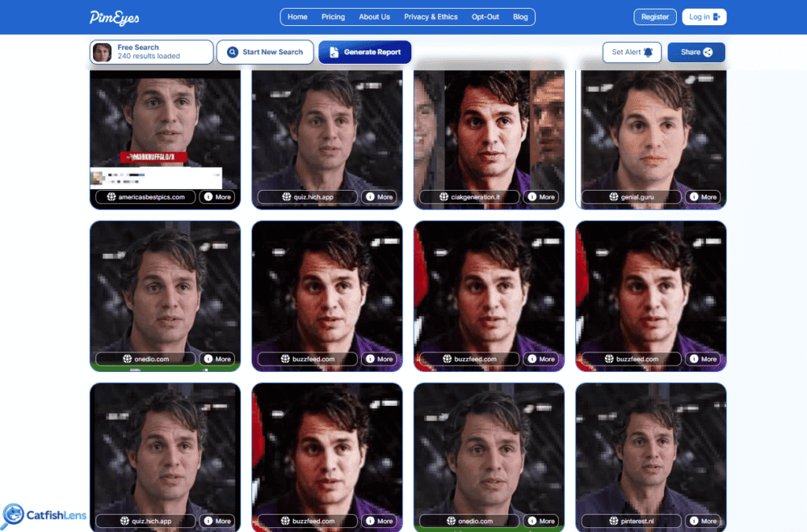This screenshot has height=532, width=807.
Task: Share the search results
Action: (x=697, y=52)
